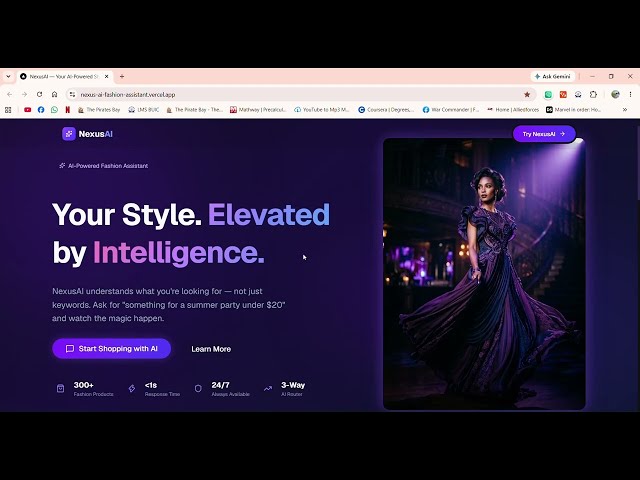This screenshot has width=640, height=480.
Task: Click the purple gown hero image
Action: coord(484,274)
